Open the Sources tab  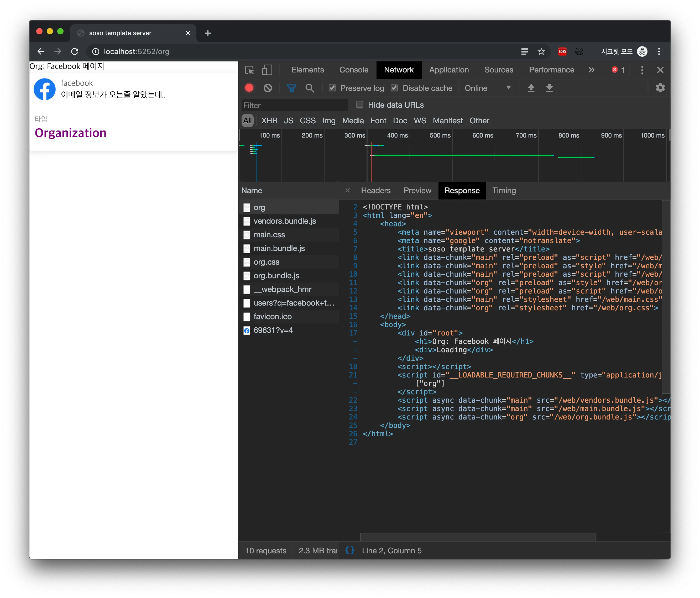[x=499, y=70]
